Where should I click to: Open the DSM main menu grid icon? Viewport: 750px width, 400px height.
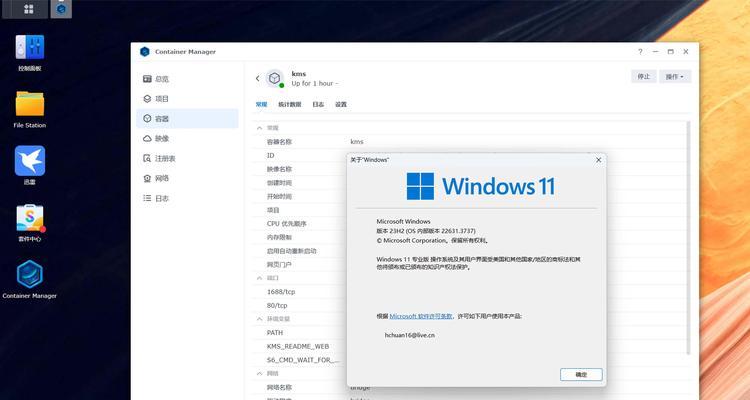pyautogui.click(x=28, y=9)
